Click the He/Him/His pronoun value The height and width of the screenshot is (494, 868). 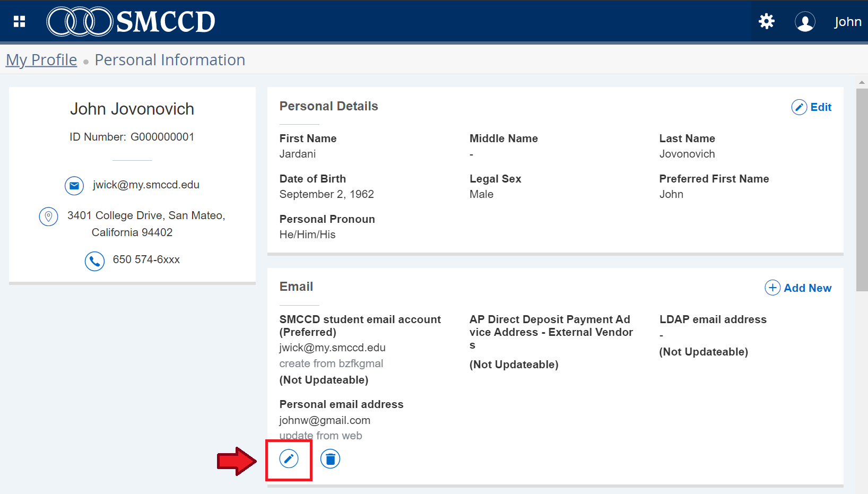[308, 235]
